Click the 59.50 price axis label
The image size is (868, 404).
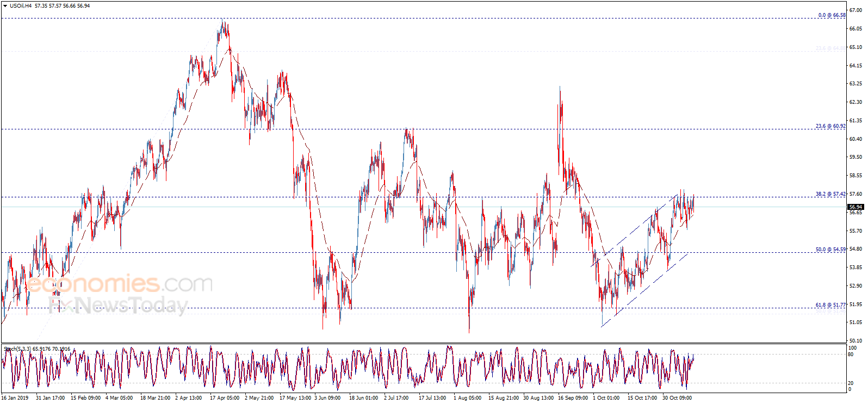[855, 157]
